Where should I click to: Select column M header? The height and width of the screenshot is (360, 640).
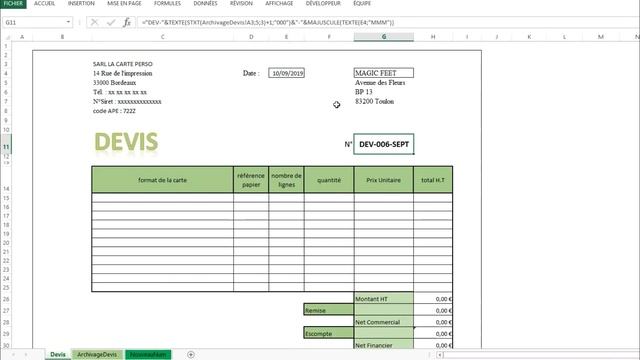coord(600,37)
